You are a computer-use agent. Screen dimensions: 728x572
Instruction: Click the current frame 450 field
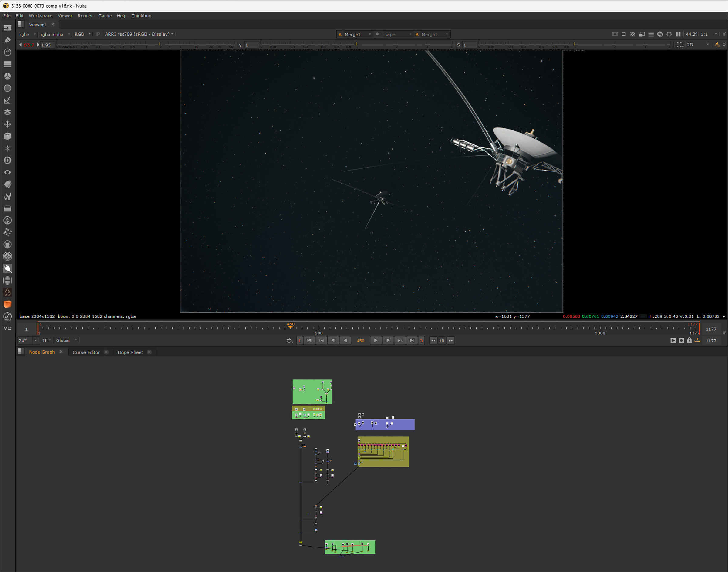(360, 340)
